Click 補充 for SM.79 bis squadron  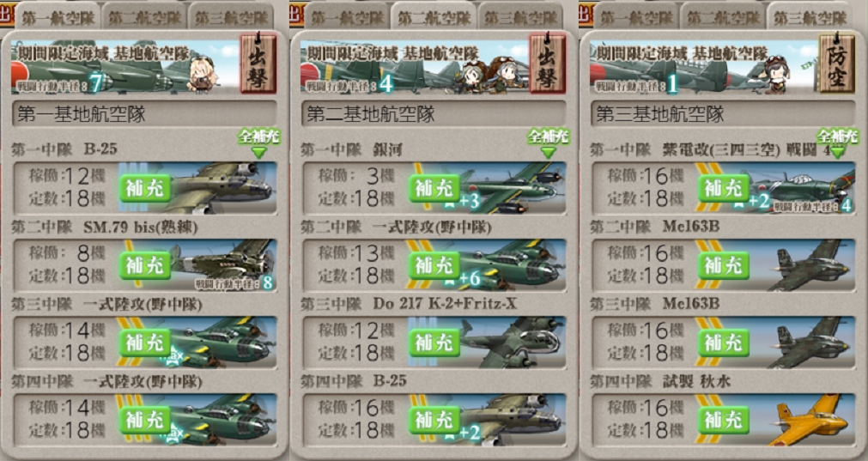pyautogui.click(x=145, y=265)
